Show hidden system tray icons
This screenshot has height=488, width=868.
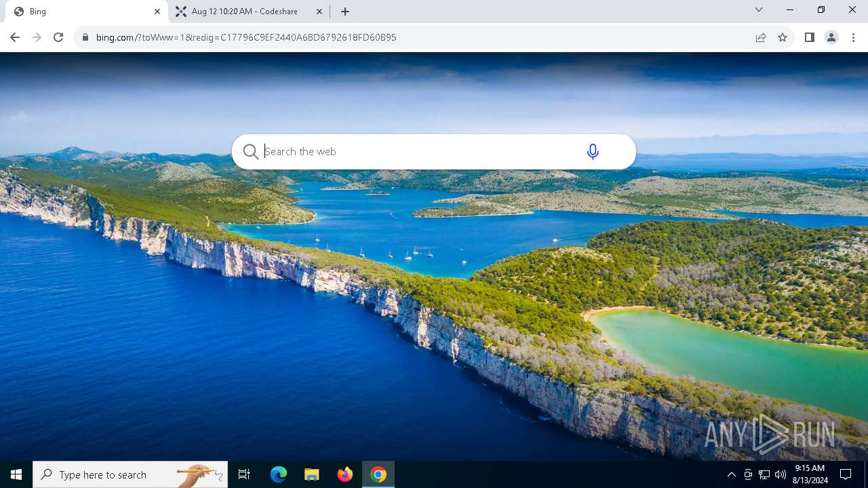732,474
